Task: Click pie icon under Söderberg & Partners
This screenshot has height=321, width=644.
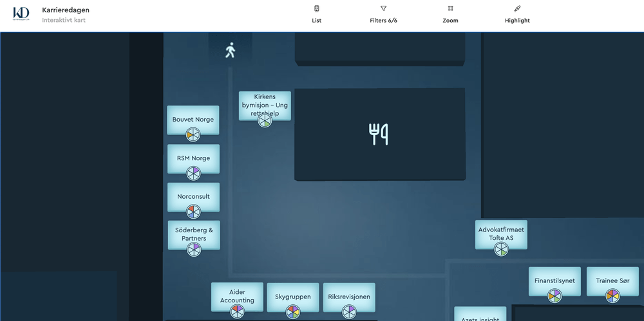Action: (194, 249)
